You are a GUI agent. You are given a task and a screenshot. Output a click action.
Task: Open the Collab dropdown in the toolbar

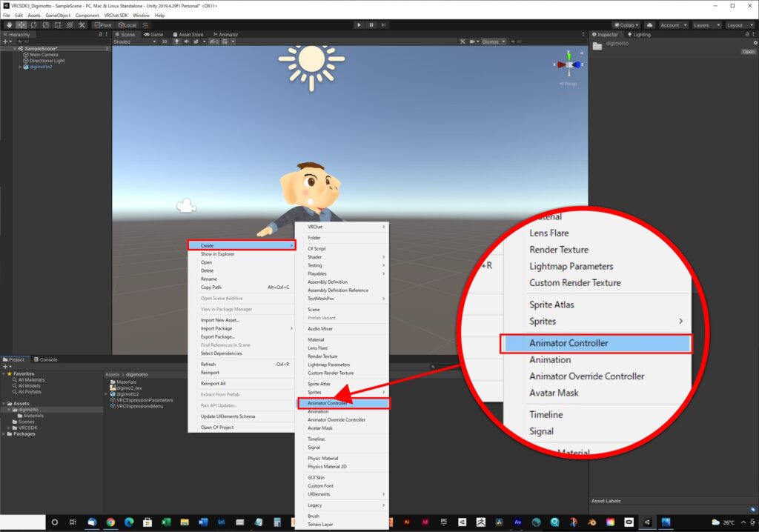[626, 24]
